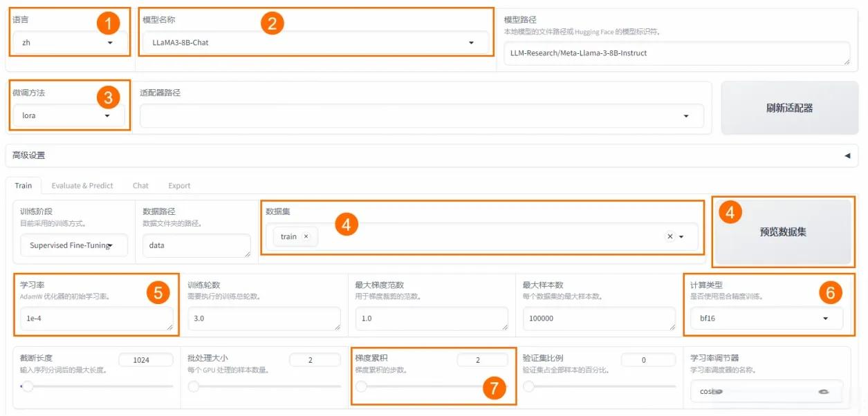The width and height of the screenshot is (868, 416).
Task: Click the 验证集比例 number box
Action: click(x=648, y=360)
